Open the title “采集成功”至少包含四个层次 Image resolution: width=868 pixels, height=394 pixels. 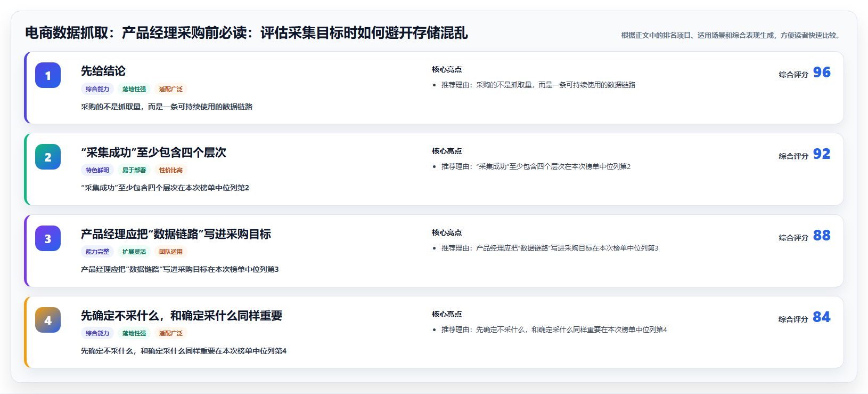point(153,152)
